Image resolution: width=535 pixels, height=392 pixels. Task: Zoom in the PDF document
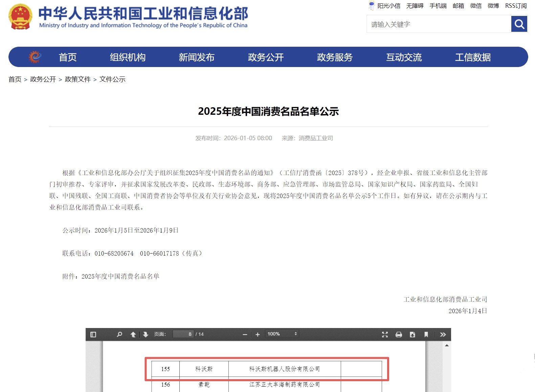258,334
